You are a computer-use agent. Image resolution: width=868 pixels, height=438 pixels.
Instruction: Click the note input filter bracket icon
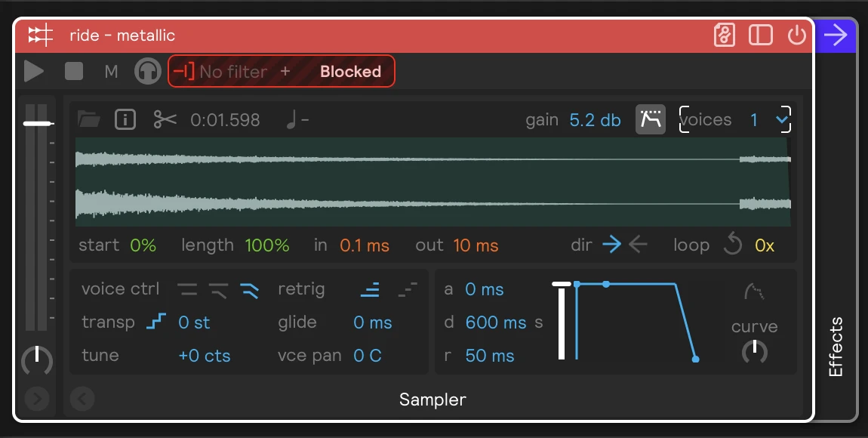click(x=183, y=72)
